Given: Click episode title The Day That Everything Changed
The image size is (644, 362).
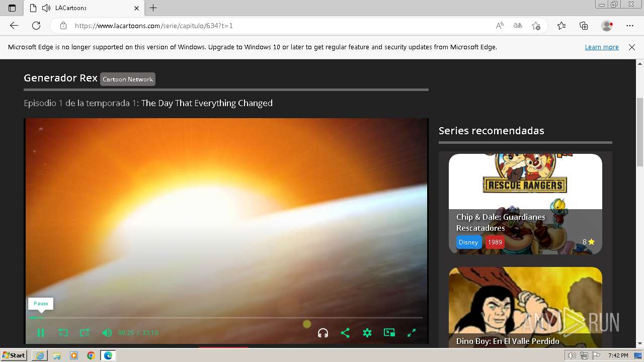Looking at the screenshot, I should click(207, 103).
